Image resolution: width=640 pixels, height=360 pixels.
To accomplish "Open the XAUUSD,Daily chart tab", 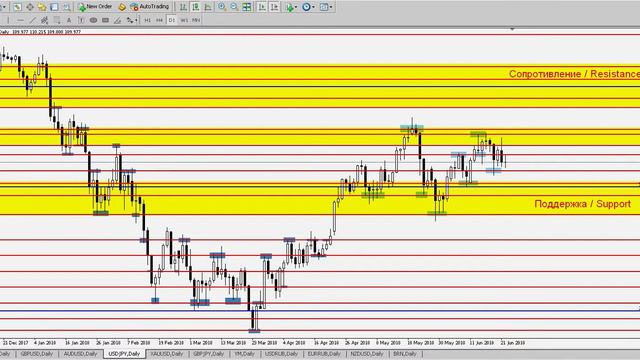I will pyautogui.click(x=167, y=354).
